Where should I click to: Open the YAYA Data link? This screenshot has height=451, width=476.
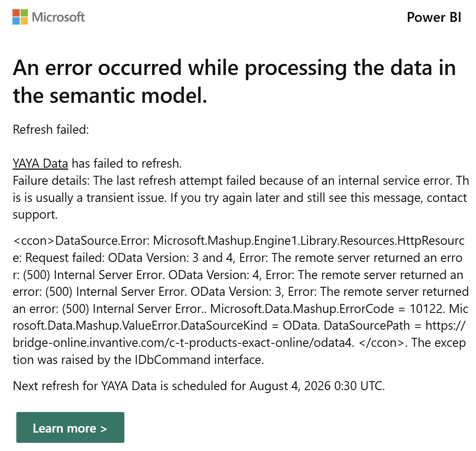tap(40, 163)
